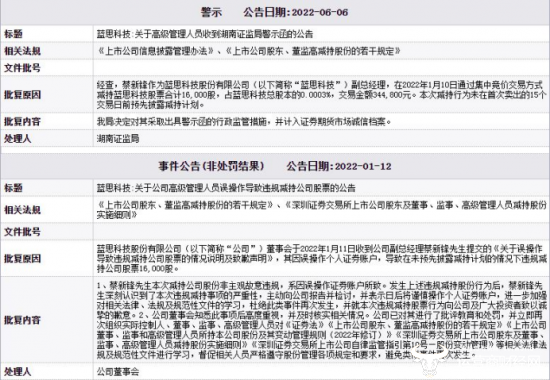Click the second 批复内容 row label
Viewport: 550px width, 380px height.
coord(22,320)
